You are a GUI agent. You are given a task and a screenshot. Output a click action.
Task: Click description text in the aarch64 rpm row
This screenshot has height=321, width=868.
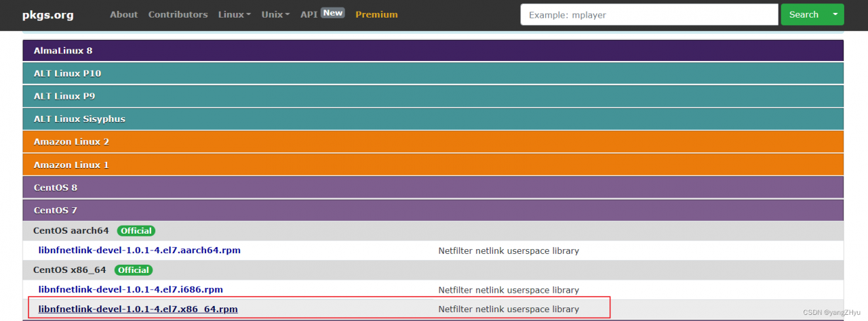pos(509,251)
